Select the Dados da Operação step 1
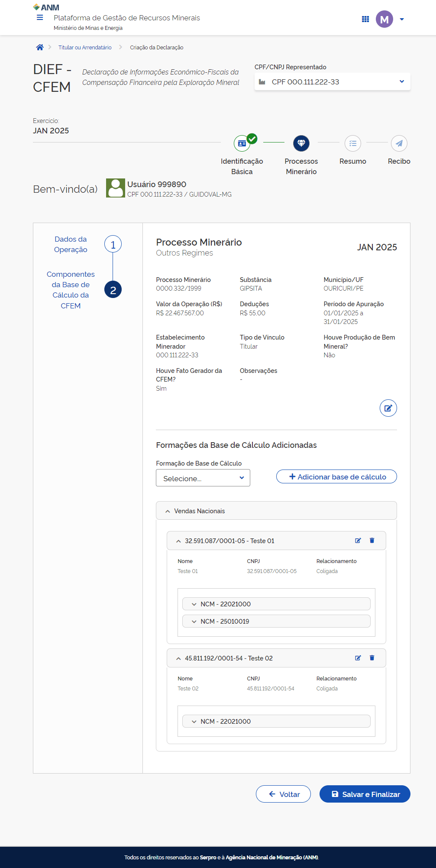Viewport: 436px width, 868px height. click(x=113, y=245)
